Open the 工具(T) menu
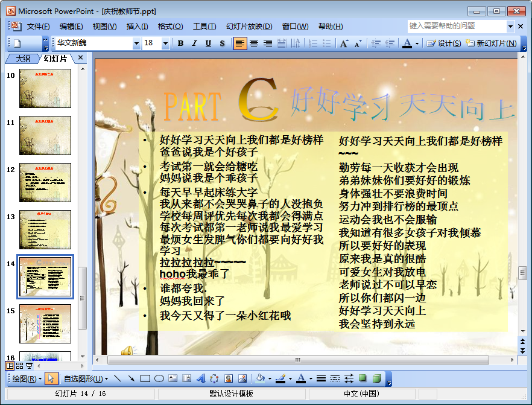The image size is (532, 405). click(204, 27)
